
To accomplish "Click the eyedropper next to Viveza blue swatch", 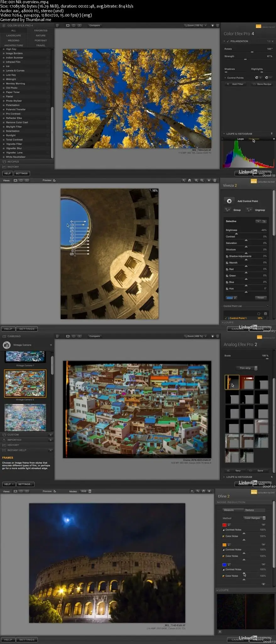I will click(235, 298).
